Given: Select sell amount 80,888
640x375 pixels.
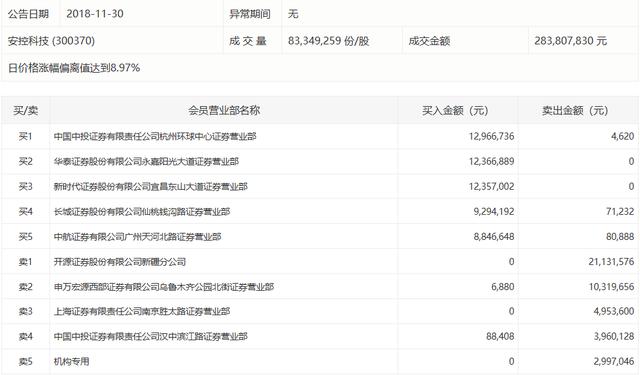Looking at the screenshot, I should coord(620,237).
